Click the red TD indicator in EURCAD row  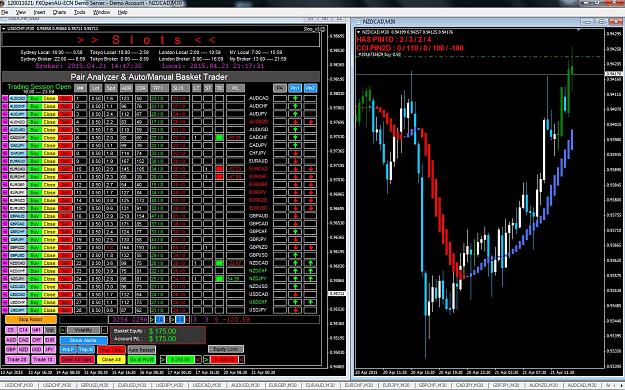[x=219, y=169]
